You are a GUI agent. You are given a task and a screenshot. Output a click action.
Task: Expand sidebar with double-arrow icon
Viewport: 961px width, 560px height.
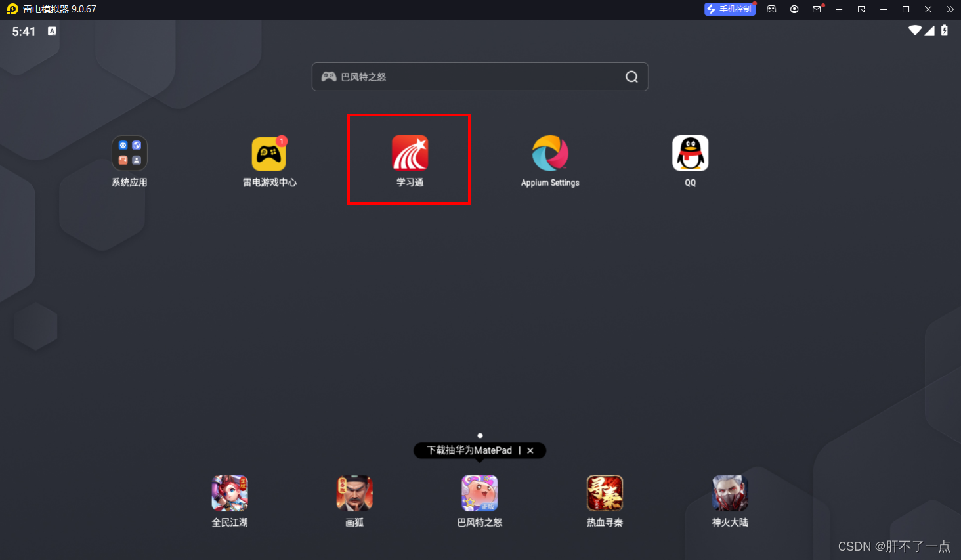coord(950,9)
